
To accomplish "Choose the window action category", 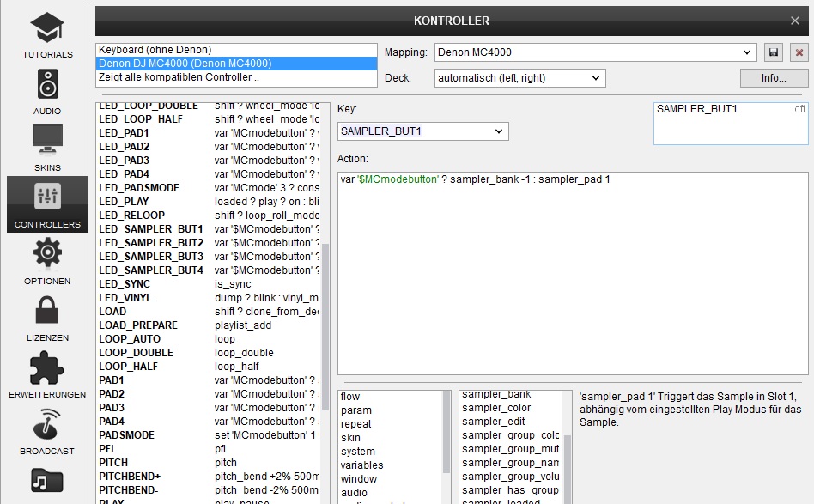I will [x=391, y=479].
